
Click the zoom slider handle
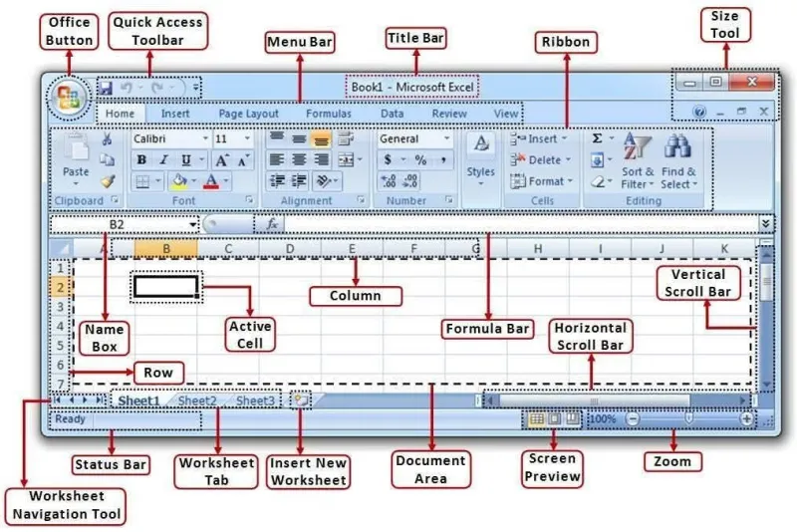688,418
